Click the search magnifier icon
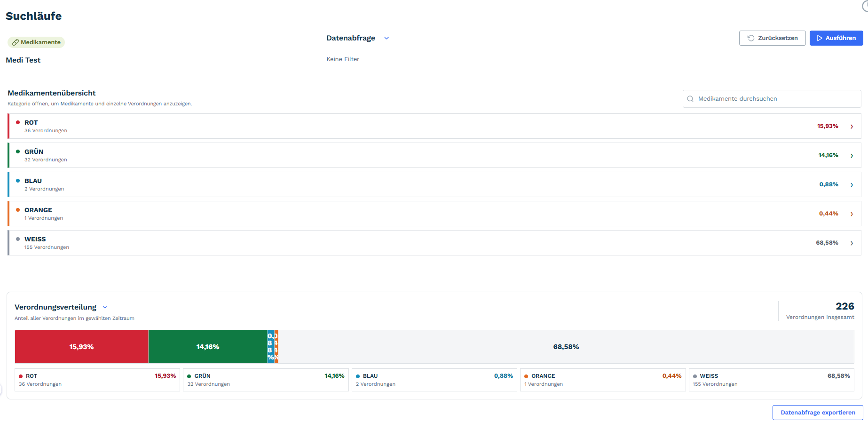The width and height of the screenshot is (868, 422). coord(690,99)
